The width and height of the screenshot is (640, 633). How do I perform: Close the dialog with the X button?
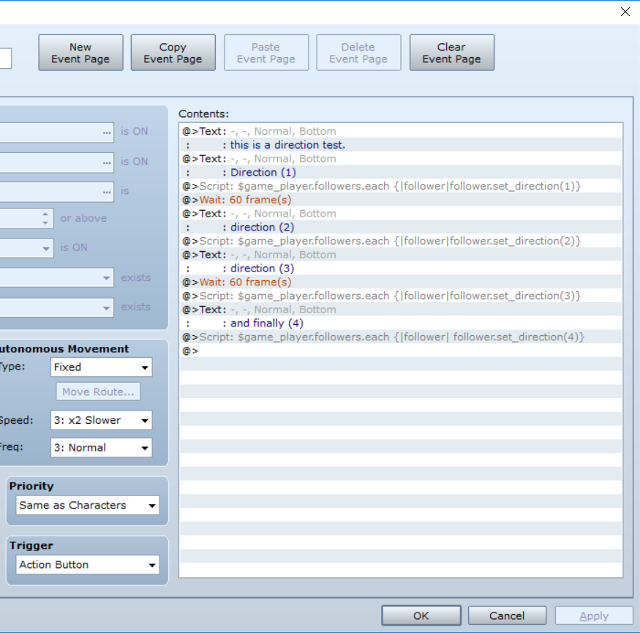(x=625, y=11)
